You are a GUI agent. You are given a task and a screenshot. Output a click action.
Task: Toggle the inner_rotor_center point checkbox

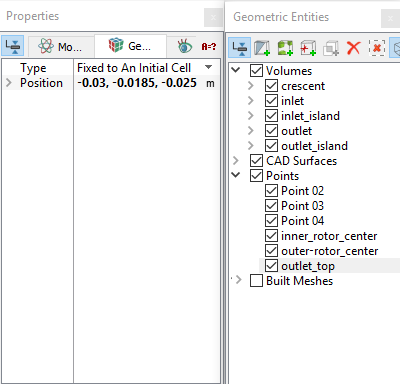[271, 236]
